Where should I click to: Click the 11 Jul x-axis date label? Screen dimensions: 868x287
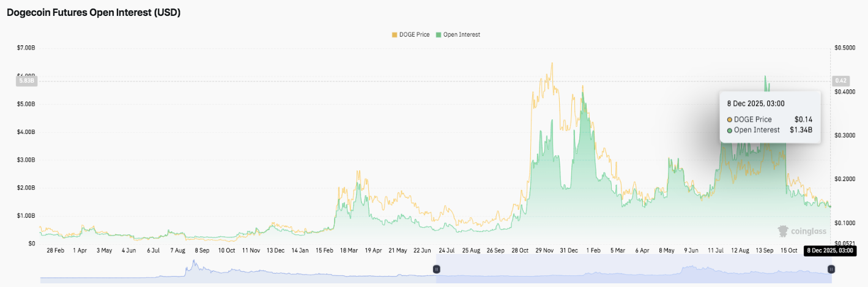pyautogui.click(x=716, y=251)
